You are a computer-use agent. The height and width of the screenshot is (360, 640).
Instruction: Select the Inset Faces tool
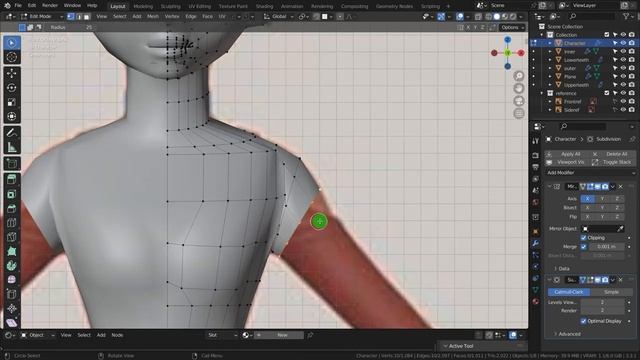coord(11,194)
